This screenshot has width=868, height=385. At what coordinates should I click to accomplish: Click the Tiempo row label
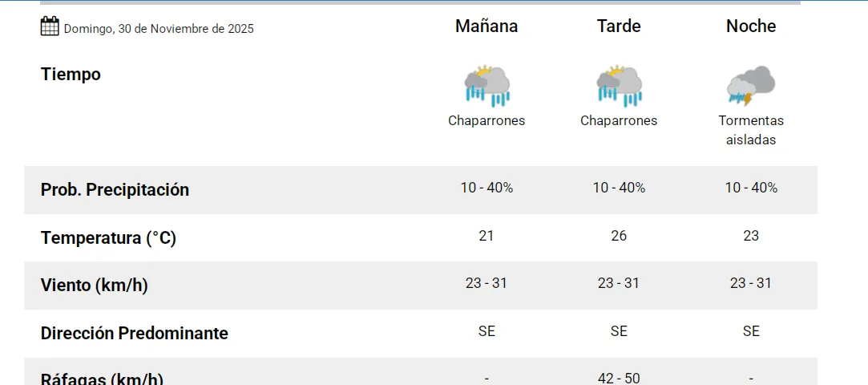coord(71,75)
